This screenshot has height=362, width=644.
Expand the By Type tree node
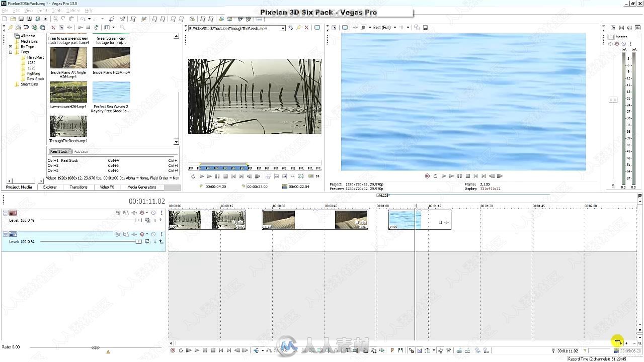(x=10, y=47)
